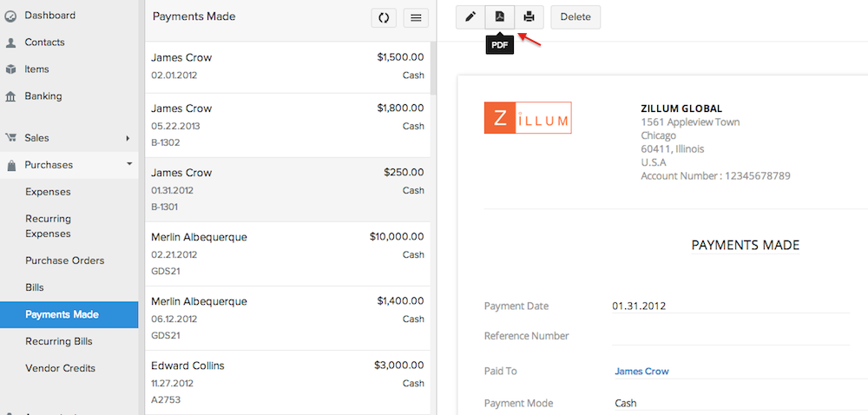868x415 pixels.
Task: Click the refresh icon in Payments Made
Action: [x=384, y=17]
